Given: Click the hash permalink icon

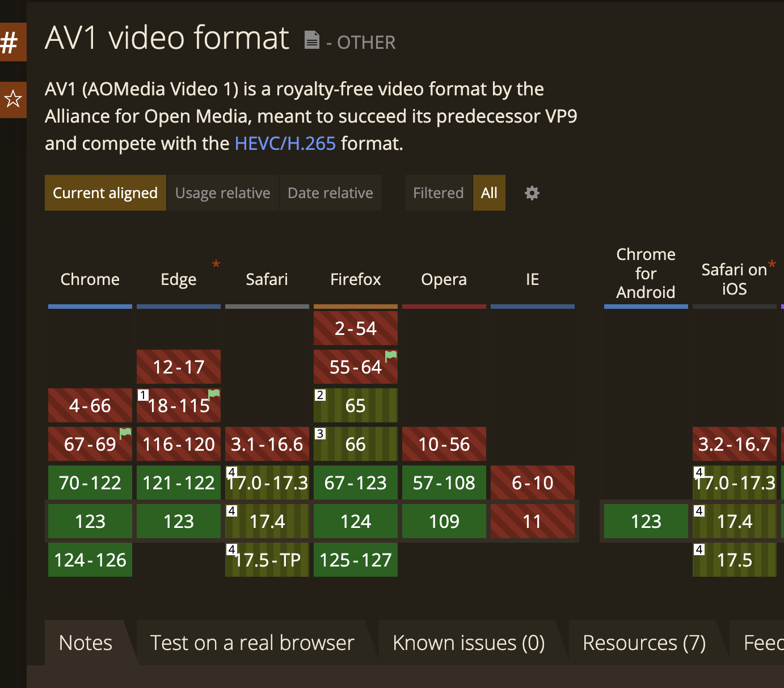Looking at the screenshot, I should click(10, 42).
